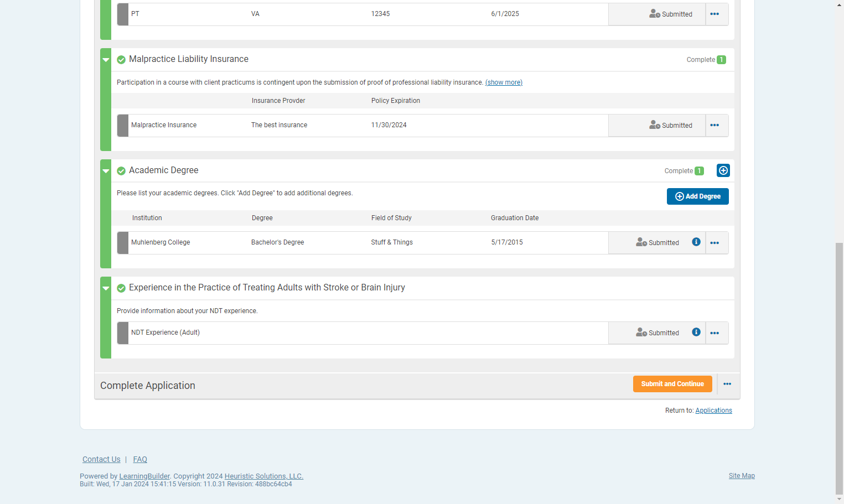The image size is (844, 504).
Task: Click the scrollbar down arrow
Action: click(x=840, y=500)
